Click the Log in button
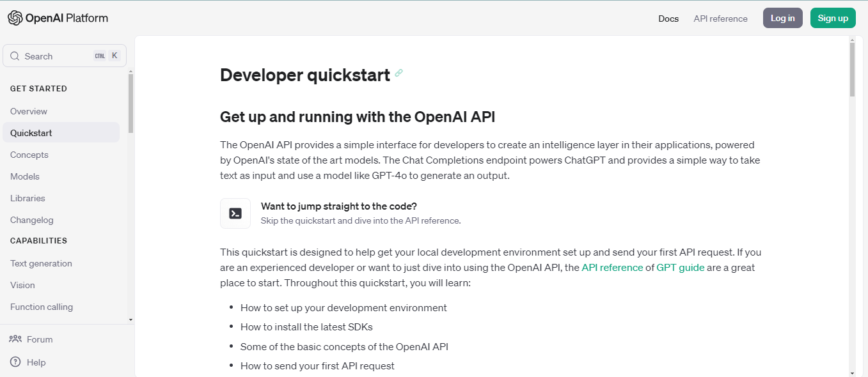The image size is (868, 377). coord(782,18)
